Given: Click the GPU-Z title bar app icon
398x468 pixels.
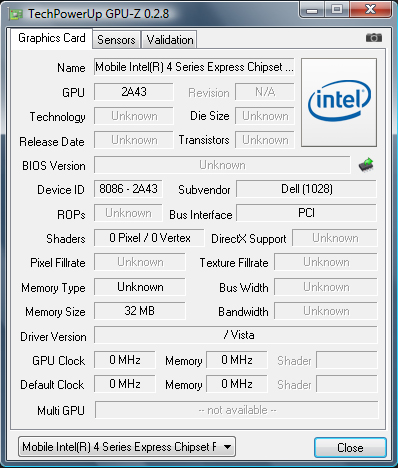Looking at the screenshot, I should click(x=16, y=14).
